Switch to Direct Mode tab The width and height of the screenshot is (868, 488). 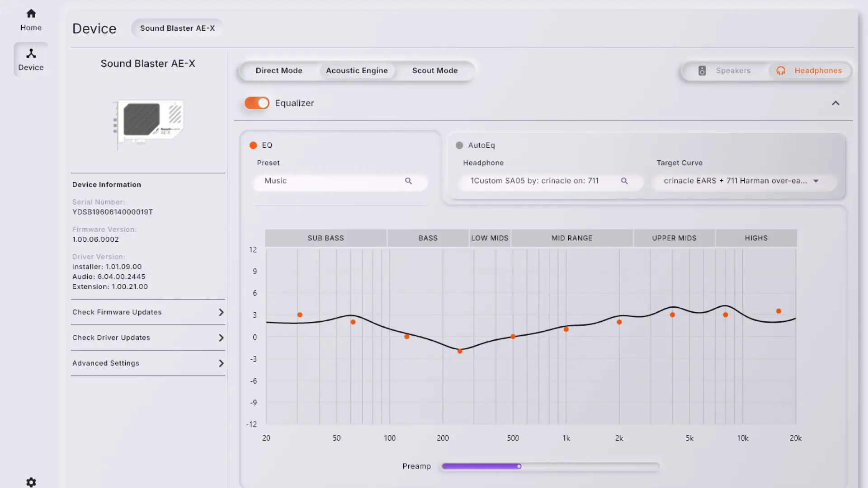[x=279, y=70]
